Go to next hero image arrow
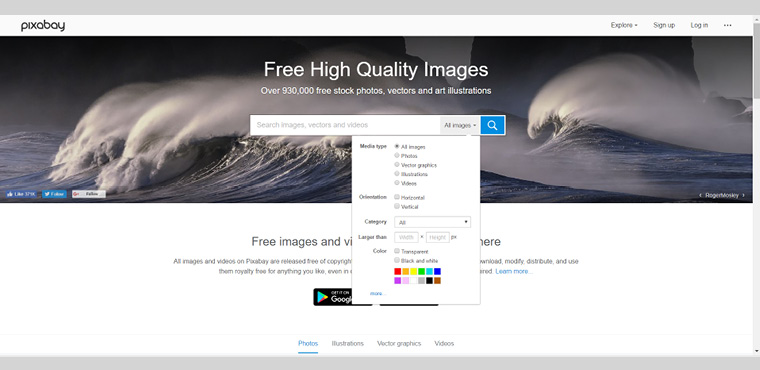760x370 pixels. [744, 195]
